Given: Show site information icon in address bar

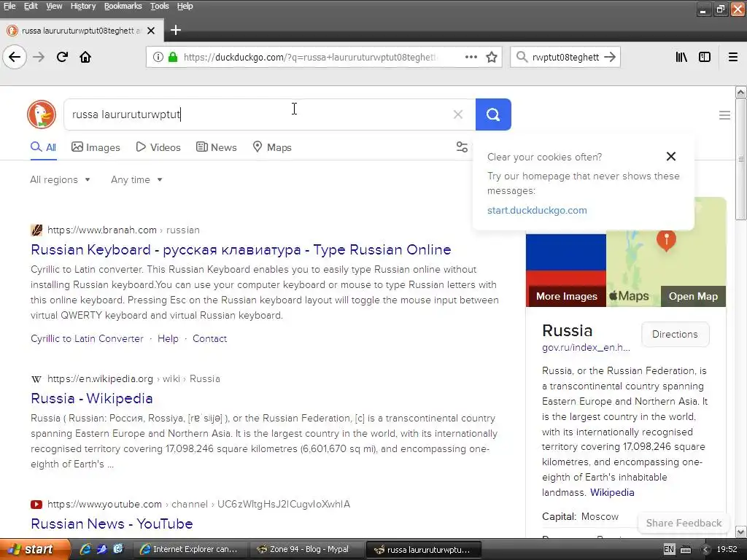Looking at the screenshot, I should click(x=158, y=57).
